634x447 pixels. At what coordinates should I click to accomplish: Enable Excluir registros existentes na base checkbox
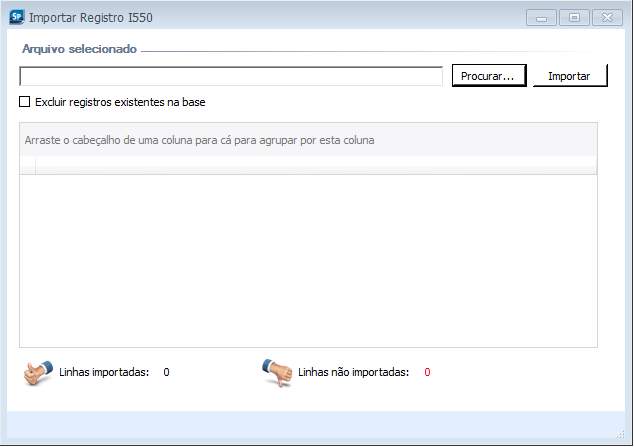coord(25,102)
